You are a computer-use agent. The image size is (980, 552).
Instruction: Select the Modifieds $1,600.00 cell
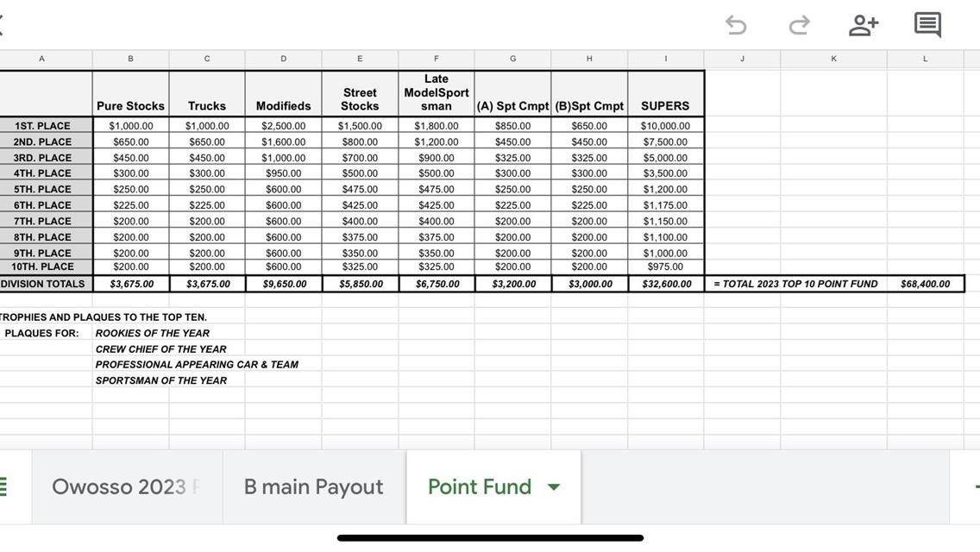click(x=283, y=142)
